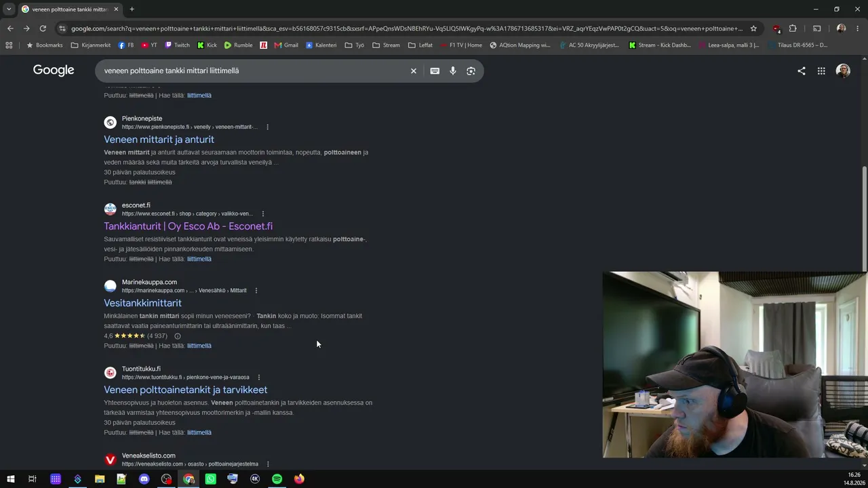Open the Kick bookmark
This screenshot has width=868, height=488.
point(207,45)
